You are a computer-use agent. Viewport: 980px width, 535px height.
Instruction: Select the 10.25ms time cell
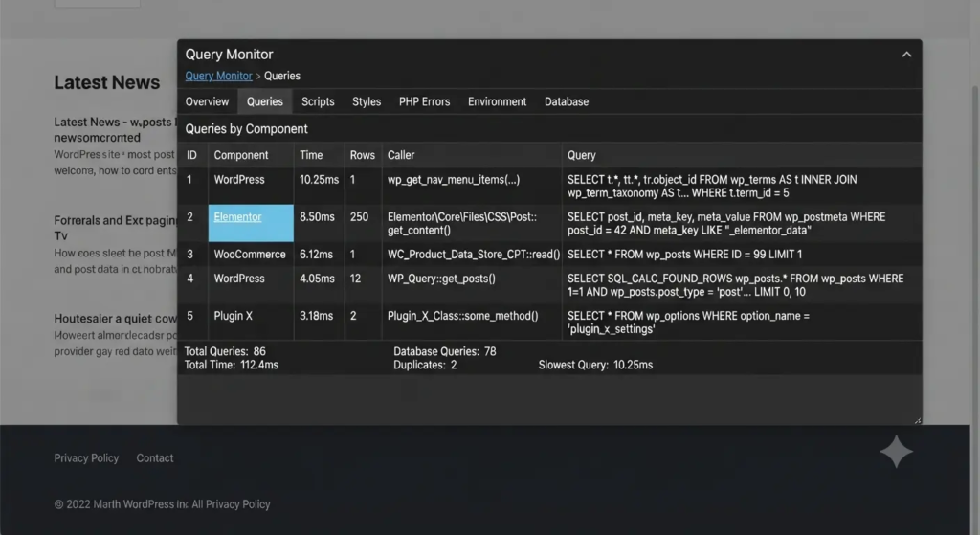[319, 179]
